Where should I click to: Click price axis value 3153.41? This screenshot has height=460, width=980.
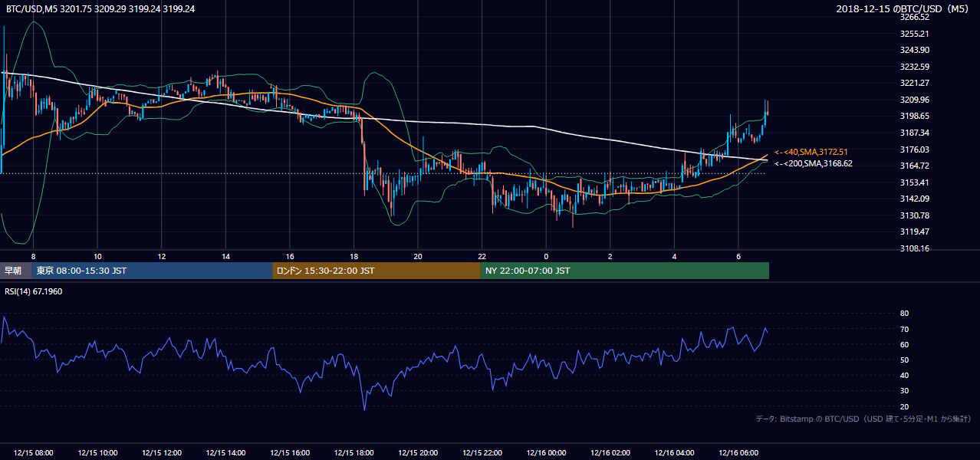tap(914, 182)
